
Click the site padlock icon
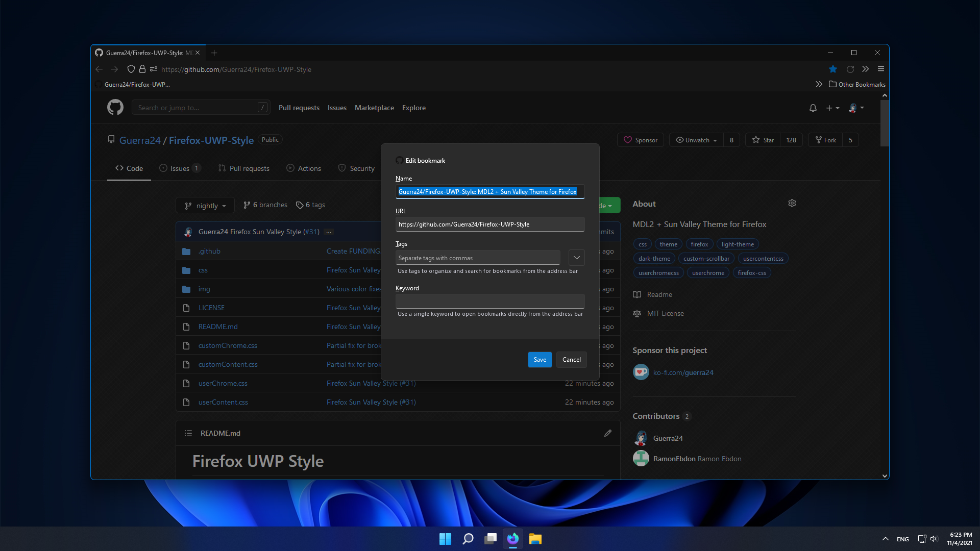tap(142, 69)
